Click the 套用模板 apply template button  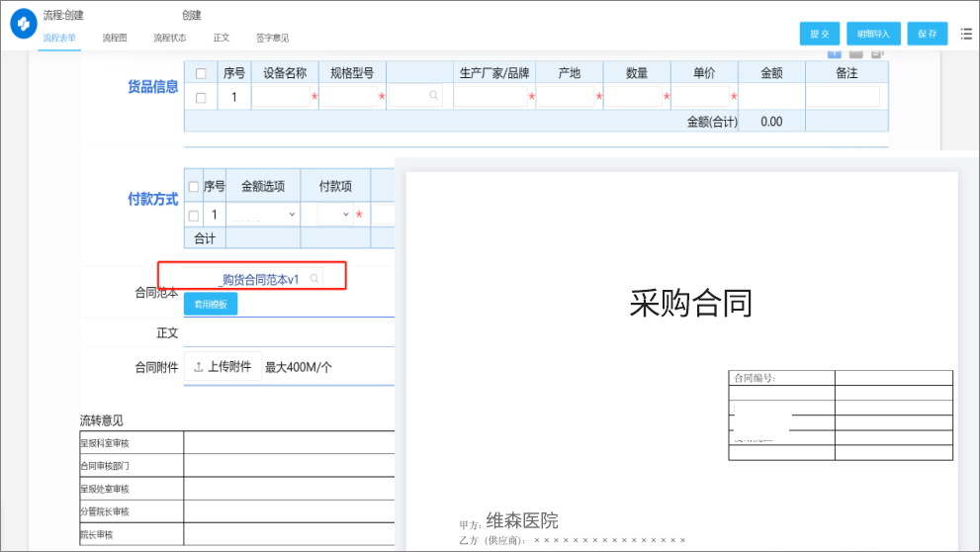pyautogui.click(x=211, y=304)
